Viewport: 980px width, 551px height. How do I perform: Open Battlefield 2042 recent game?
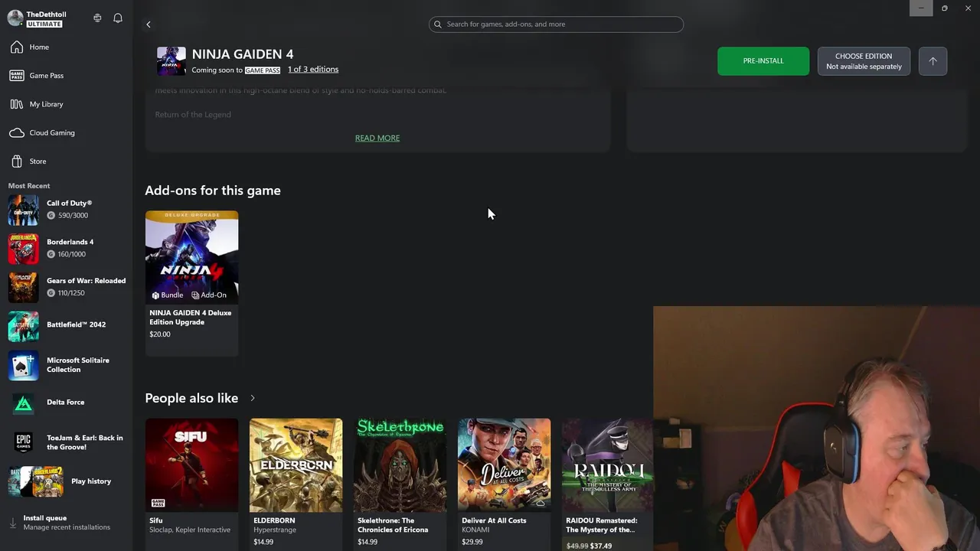(x=67, y=326)
